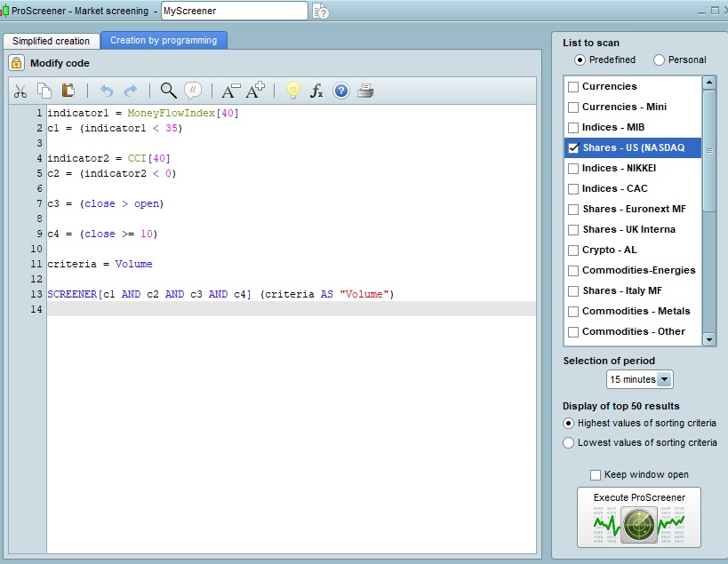This screenshot has width=728, height=564.
Task: Select the Personal list radio button
Action: point(659,60)
